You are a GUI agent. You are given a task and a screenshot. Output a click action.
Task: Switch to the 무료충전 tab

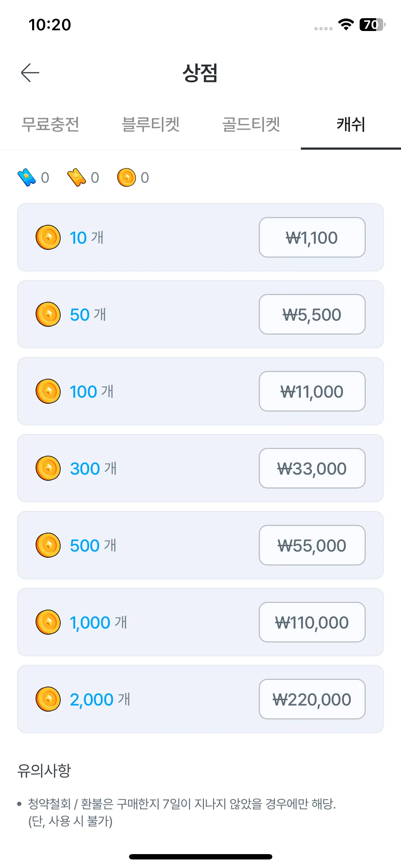(x=50, y=124)
